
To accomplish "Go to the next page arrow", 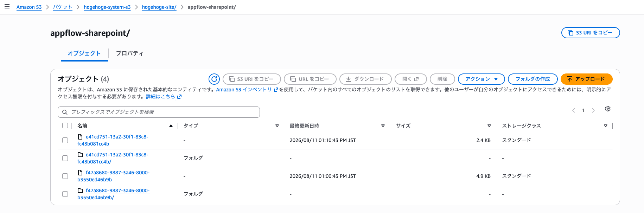I will click(x=593, y=110).
